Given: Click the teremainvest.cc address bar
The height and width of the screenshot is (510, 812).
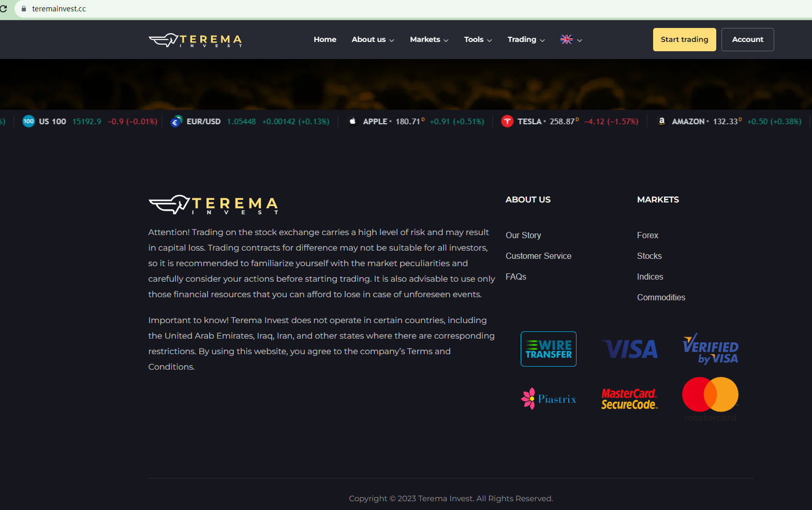Looking at the screenshot, I should [414, 9].
